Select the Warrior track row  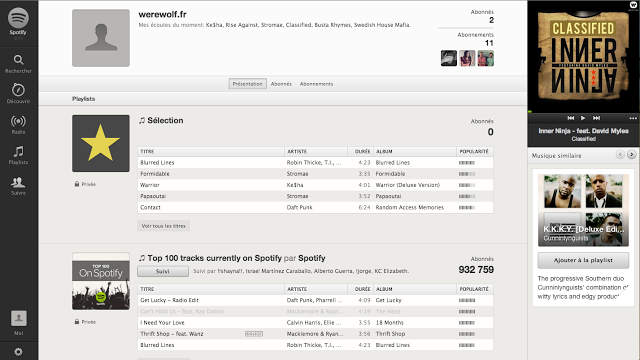tap(315, 185)
